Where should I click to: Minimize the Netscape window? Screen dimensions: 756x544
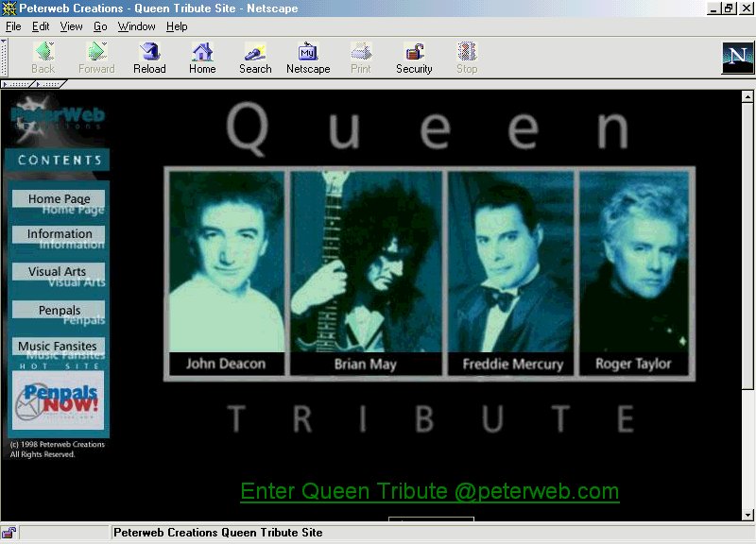tap(714, 8)
